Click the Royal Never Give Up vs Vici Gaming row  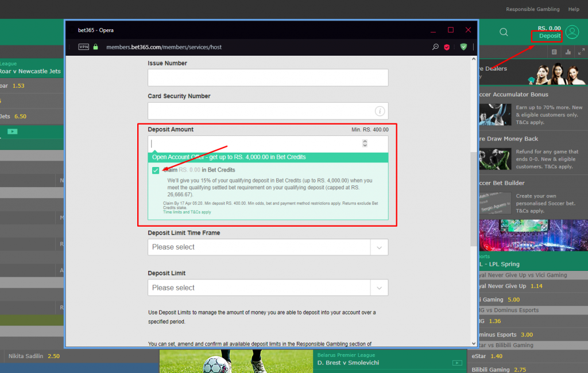click(x=533, y=275)
